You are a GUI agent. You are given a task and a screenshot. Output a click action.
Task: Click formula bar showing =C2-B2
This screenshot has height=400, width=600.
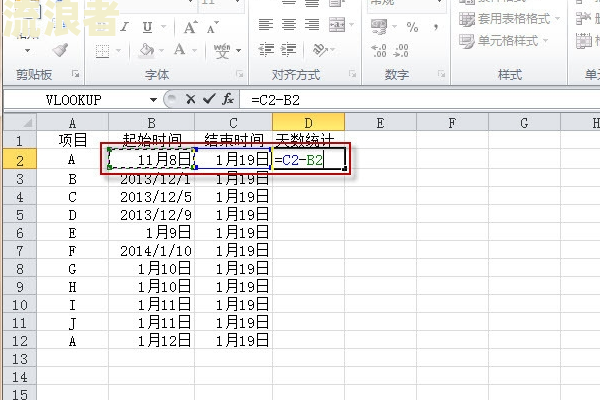[x=420, y=100]
